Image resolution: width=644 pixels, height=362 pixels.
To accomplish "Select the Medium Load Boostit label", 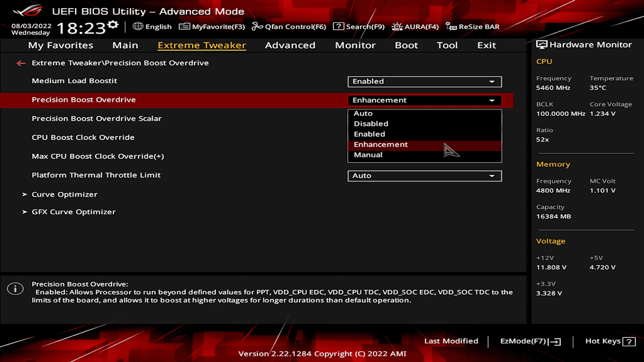I will tap(74, 81).
